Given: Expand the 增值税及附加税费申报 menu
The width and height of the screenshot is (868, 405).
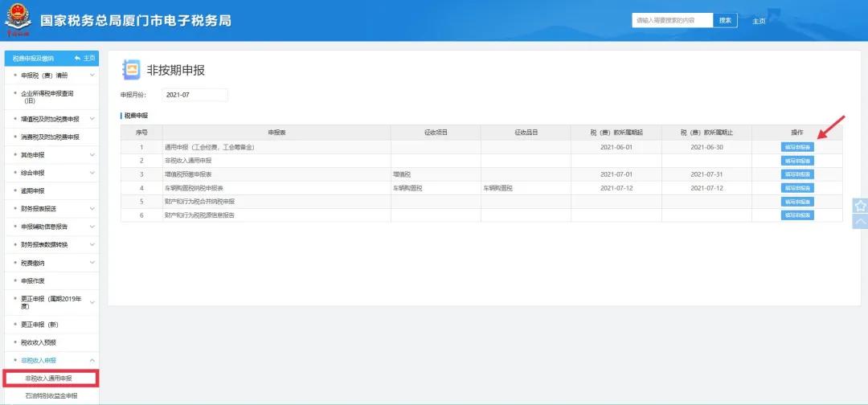Looking at the screenshot, I should tap(50, 119).
